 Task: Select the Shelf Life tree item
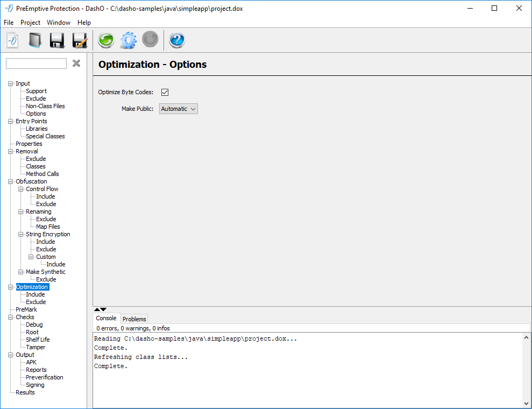point(38,340)
